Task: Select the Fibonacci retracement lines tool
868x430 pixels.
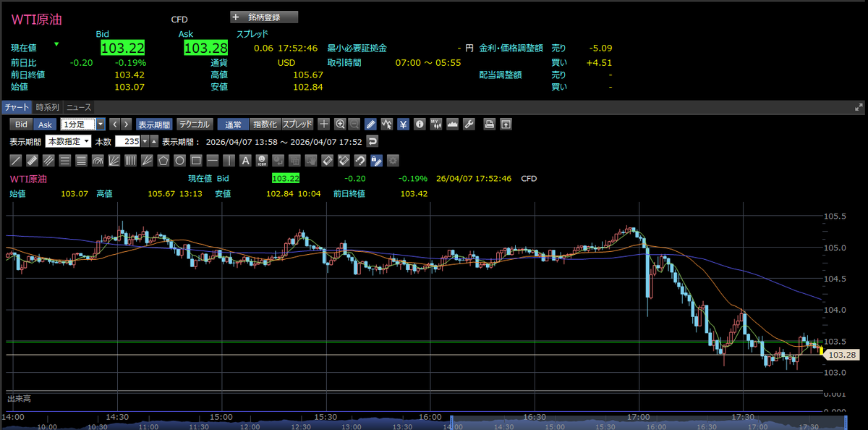Action: point(81,160)
